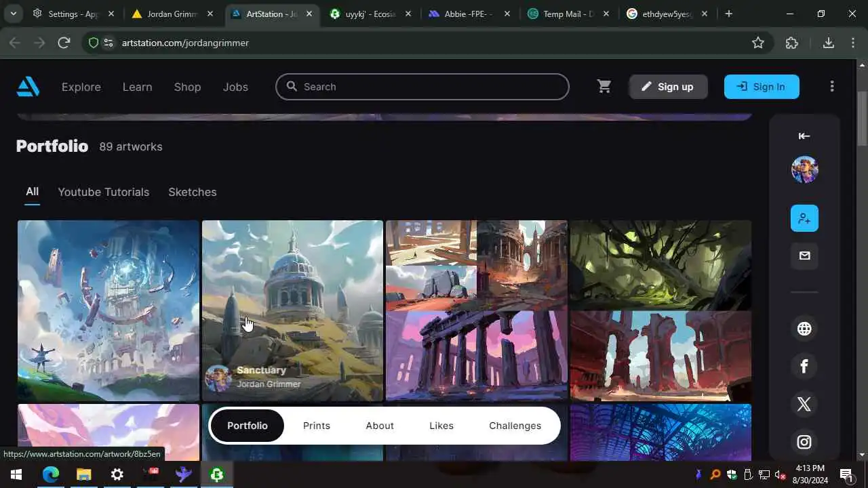Go to the About tab
Screen dimensions: 868x488
point(380,426)
